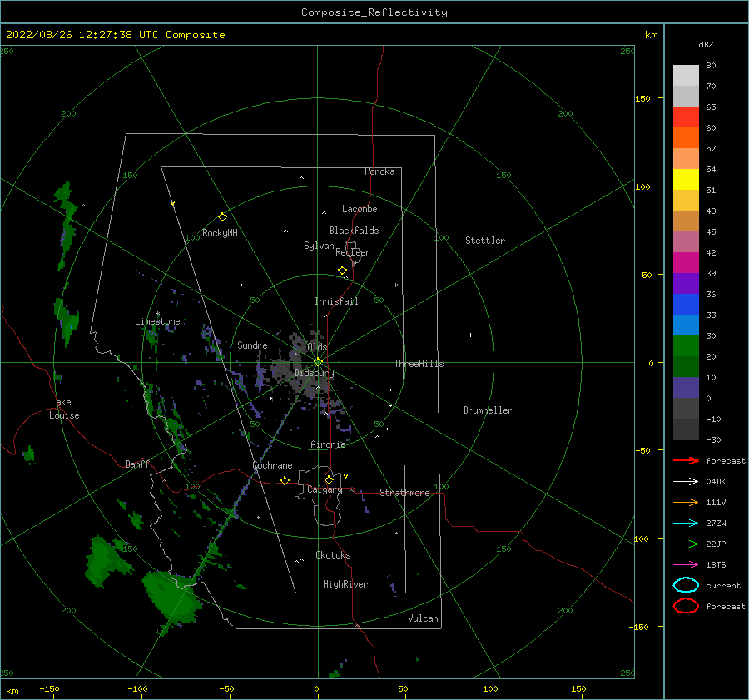Viewport: 749px width, 700px height.
Task: Click the Sundre town label
Action: (x=252, y=345)
